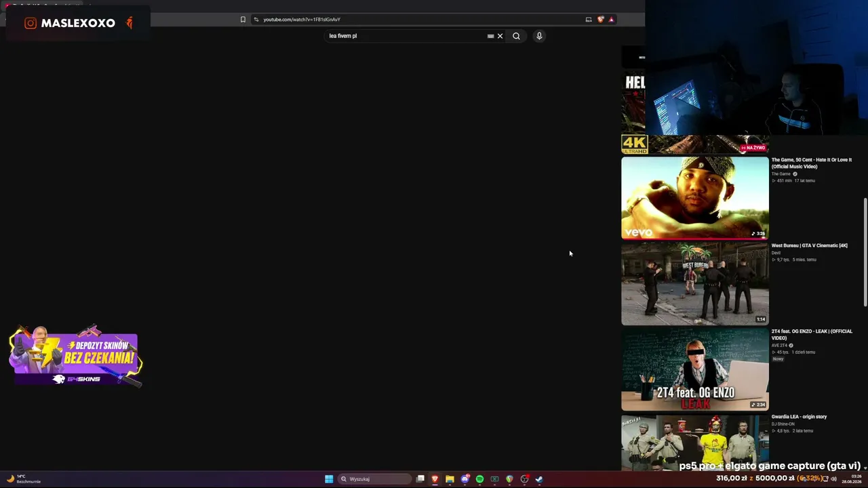Viewport: 868px width, 488px height.
Task: Click the taskbar 'Wyszukaj' search box
Action: point(375,479)
